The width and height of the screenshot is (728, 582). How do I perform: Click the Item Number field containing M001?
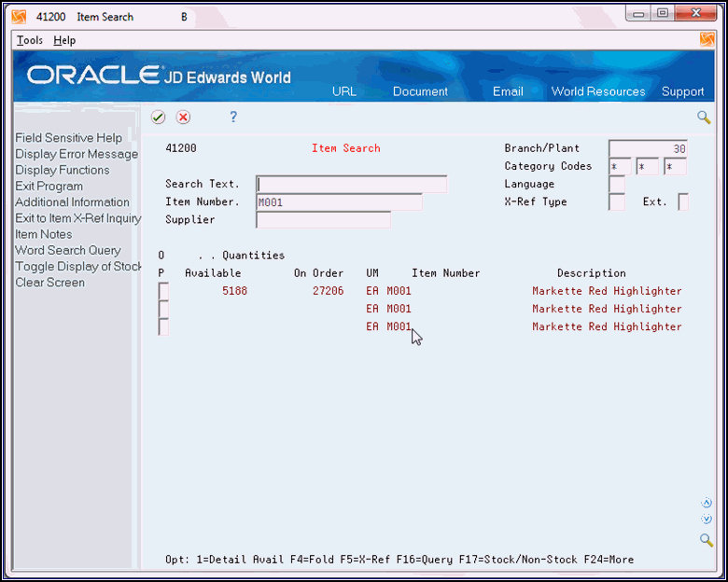[339, 201]
